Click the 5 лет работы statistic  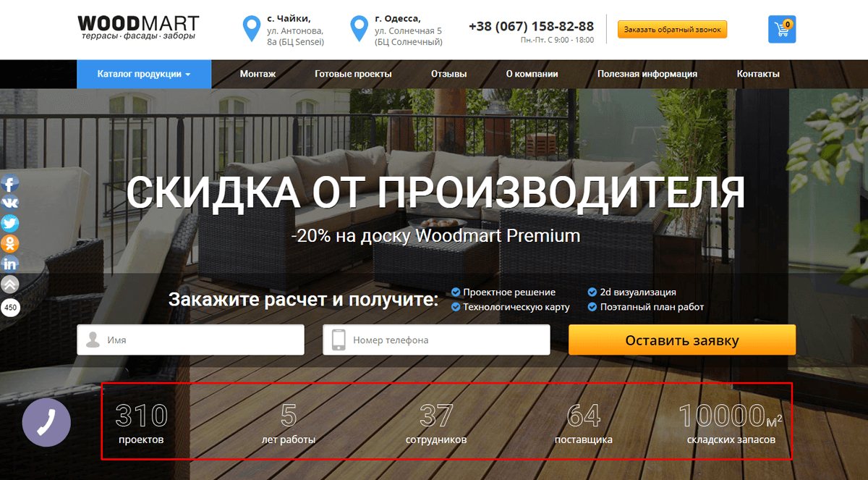click(x=289, y=423)
